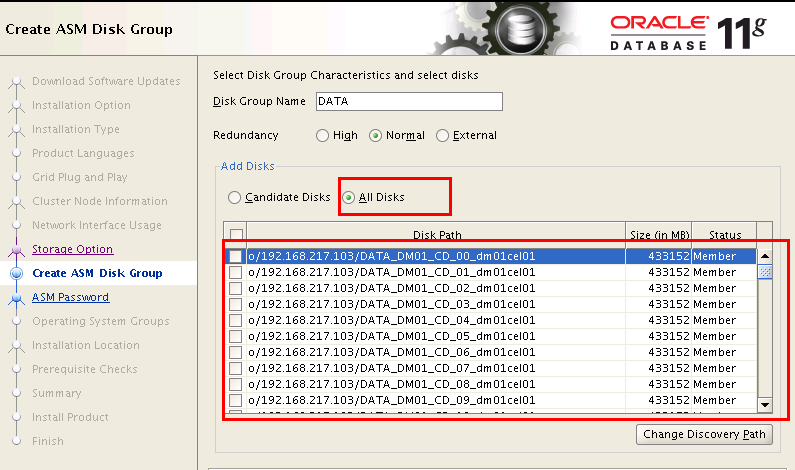Select the High redundancy radio button

coord(322,135)
